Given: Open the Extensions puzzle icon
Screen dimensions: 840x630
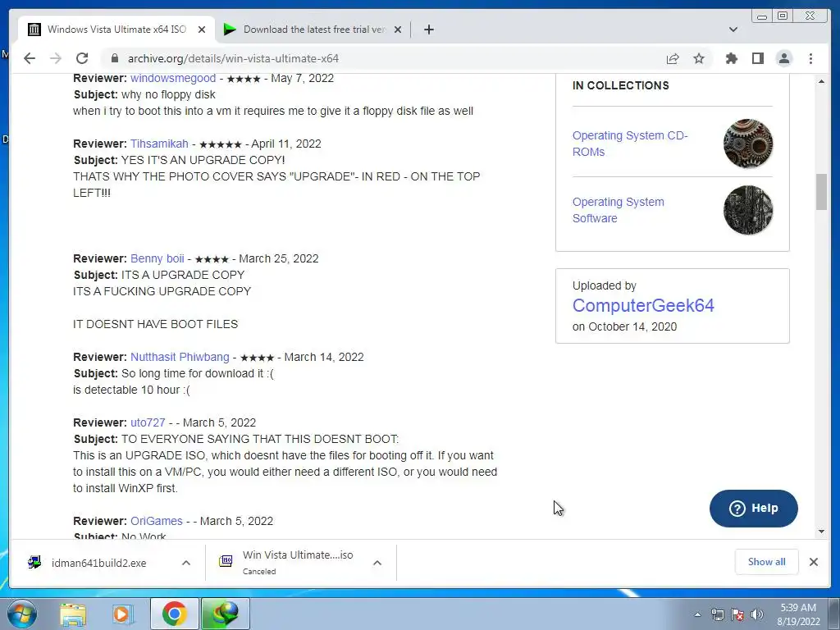Looking at the screenshot, I should (x=731, y=58).
